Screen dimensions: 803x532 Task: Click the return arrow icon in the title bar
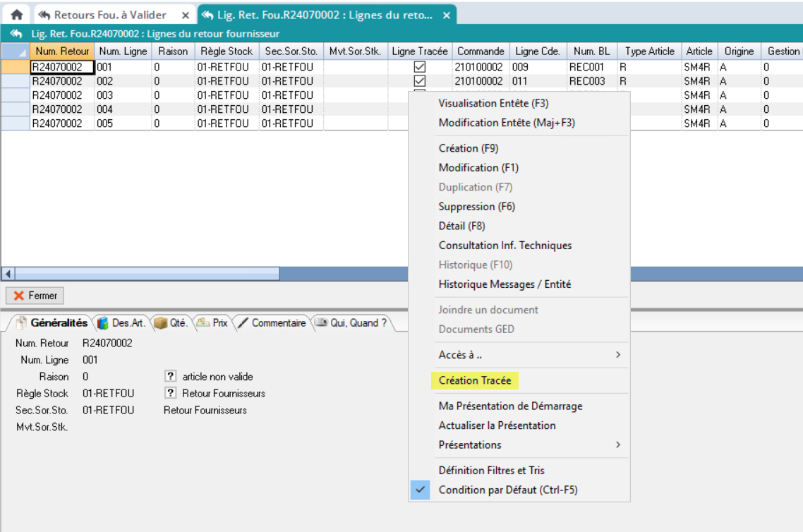pos(16,34)
